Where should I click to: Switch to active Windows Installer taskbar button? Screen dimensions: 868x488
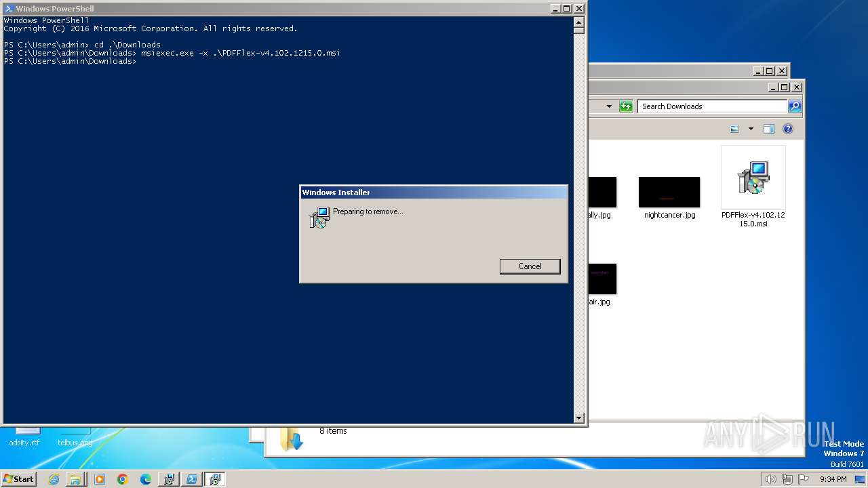coord(215,479)
